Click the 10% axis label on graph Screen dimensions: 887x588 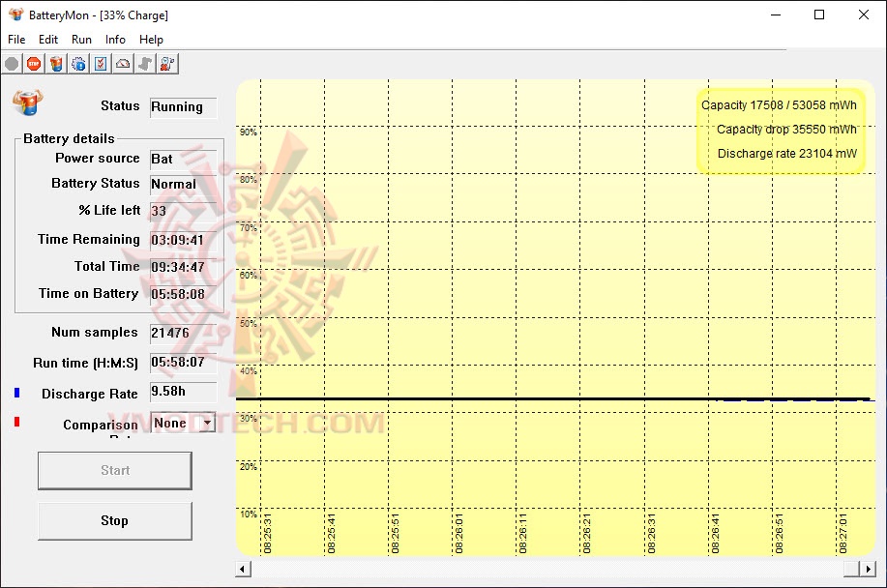[249, 514]
